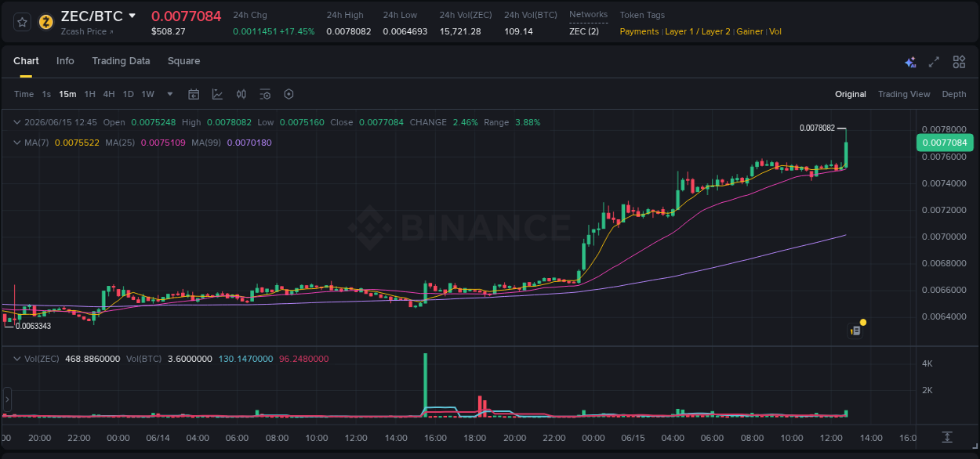
Task: Open technical indicators line-chart icon
Action: [x=217, y=94]
